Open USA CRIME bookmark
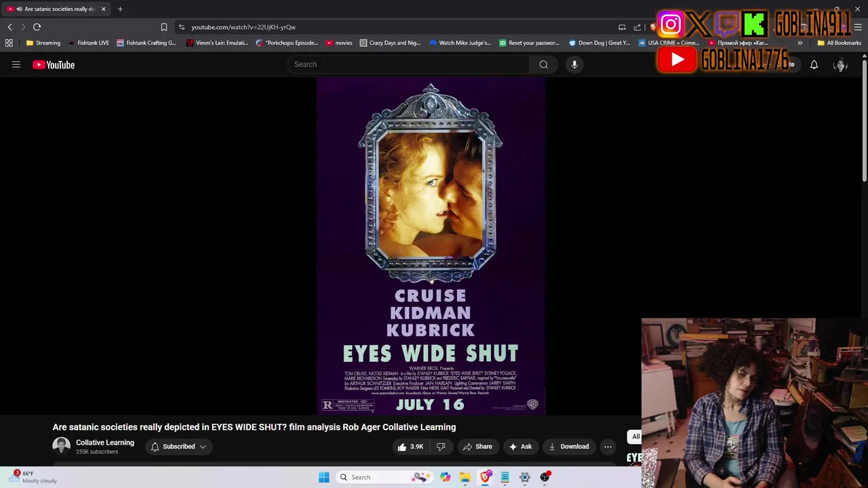This screenshot has height=488, width=868. click(x=669, y=43)
